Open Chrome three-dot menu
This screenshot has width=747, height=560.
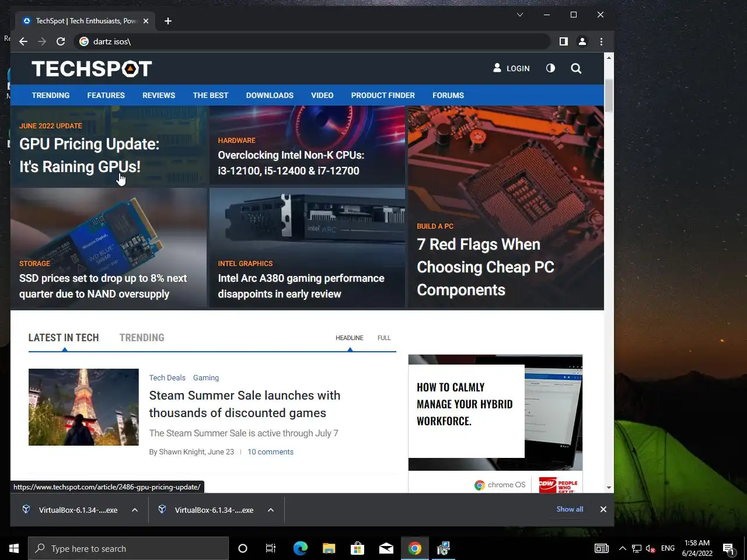click(x=601, y=41)
